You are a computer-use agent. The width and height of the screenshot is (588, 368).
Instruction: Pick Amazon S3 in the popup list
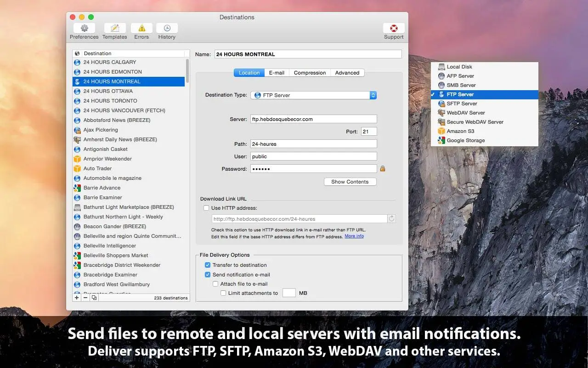coord(460,131)
